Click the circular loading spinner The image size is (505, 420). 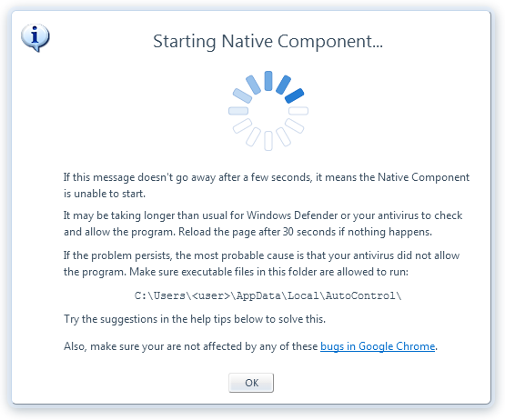[268, 111]
